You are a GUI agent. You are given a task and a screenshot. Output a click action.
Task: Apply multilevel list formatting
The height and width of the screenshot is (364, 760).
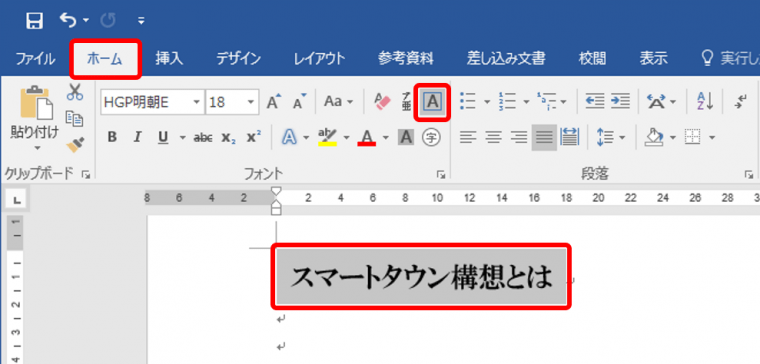pyautogui.click(x=547, y=101)
